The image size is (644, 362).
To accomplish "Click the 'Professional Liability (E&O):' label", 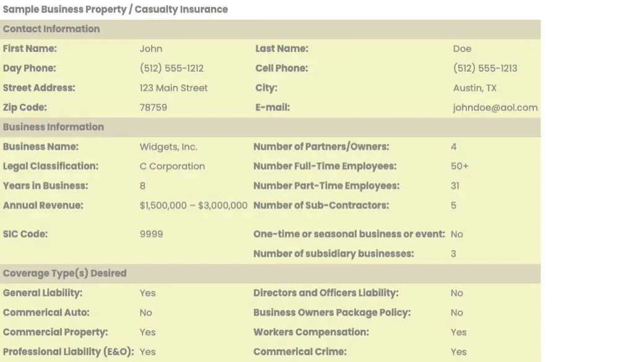I will point(69,351).
